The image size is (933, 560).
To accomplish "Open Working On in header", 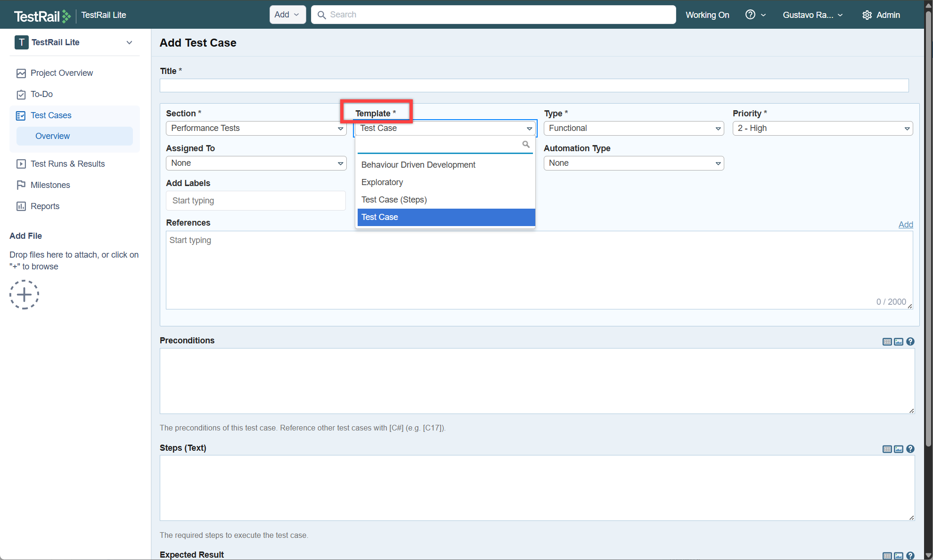I will (x=707, y=15).
